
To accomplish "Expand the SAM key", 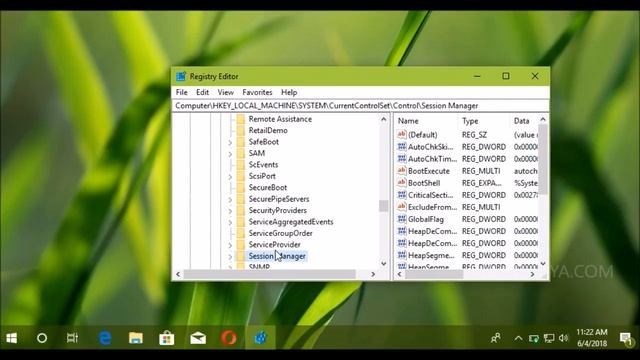I will 230,154.
